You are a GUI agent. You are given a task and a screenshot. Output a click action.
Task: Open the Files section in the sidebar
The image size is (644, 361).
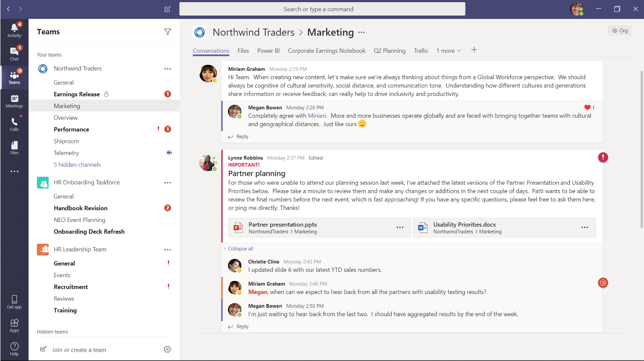point(14,148)
